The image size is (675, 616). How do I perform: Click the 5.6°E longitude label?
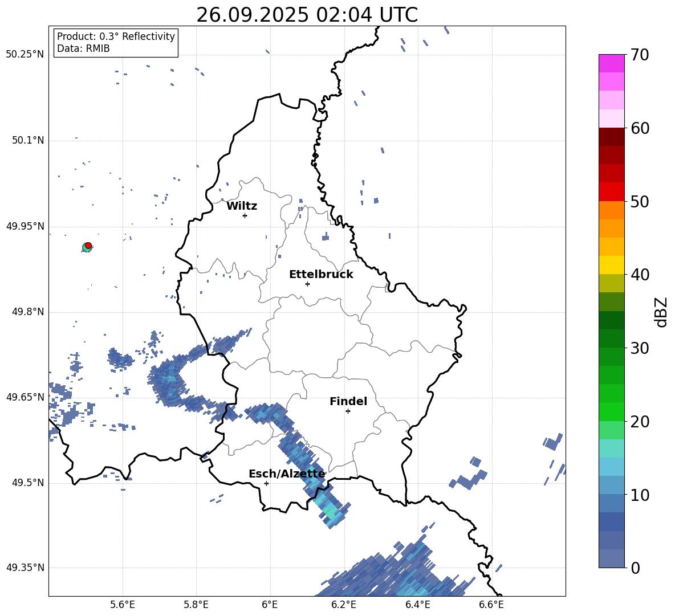pyautogui.click(x=123, y=605)
